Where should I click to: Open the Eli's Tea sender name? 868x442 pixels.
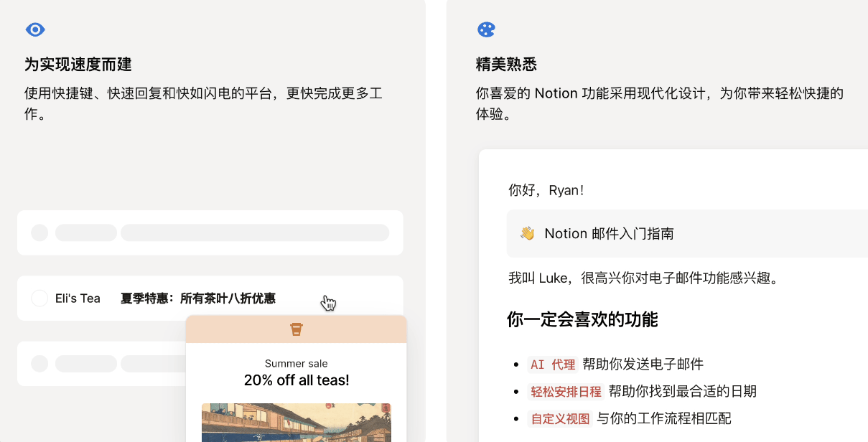(78, 298)
